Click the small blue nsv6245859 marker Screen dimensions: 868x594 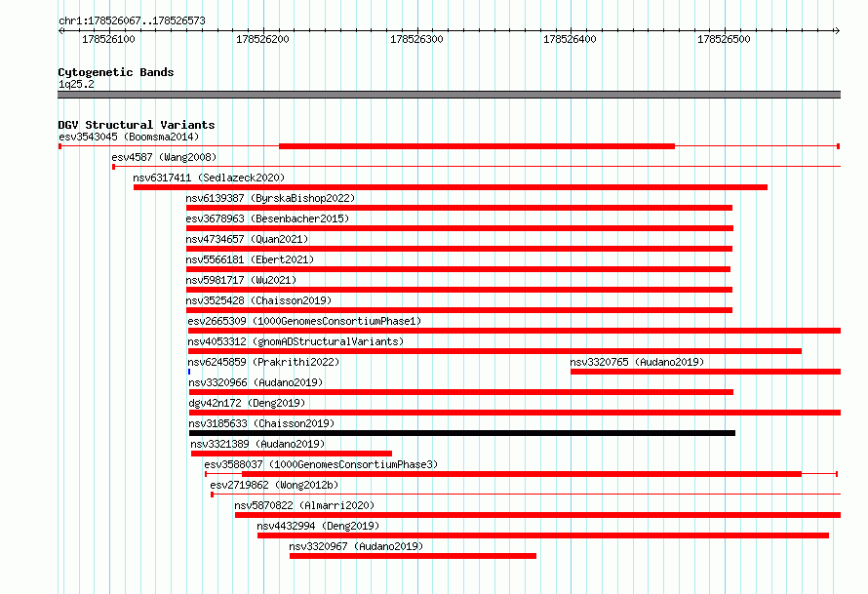[x=189, y=372]
